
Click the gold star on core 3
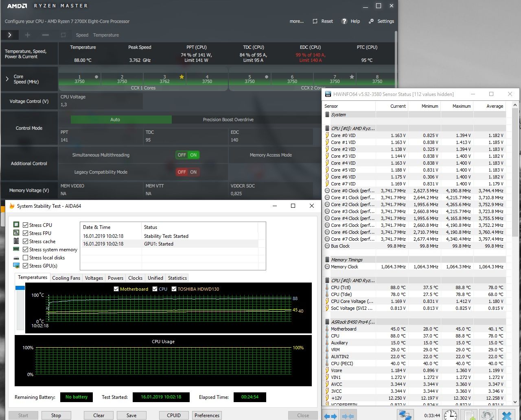(182, 77)
